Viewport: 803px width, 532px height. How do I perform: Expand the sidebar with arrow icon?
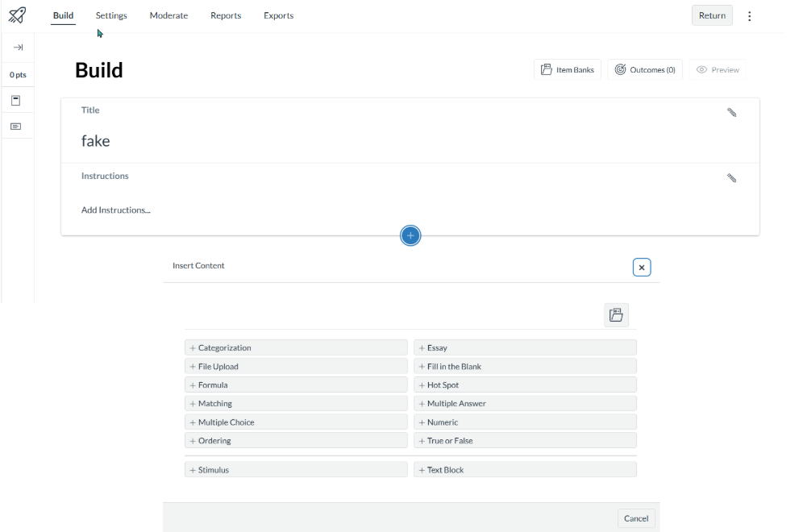click(17, 48)
